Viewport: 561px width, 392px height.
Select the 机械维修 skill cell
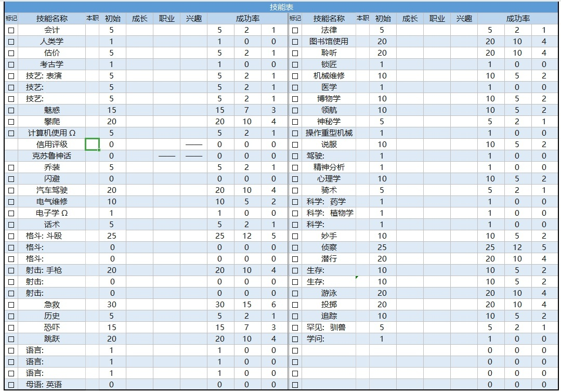(x=329, y=76)
